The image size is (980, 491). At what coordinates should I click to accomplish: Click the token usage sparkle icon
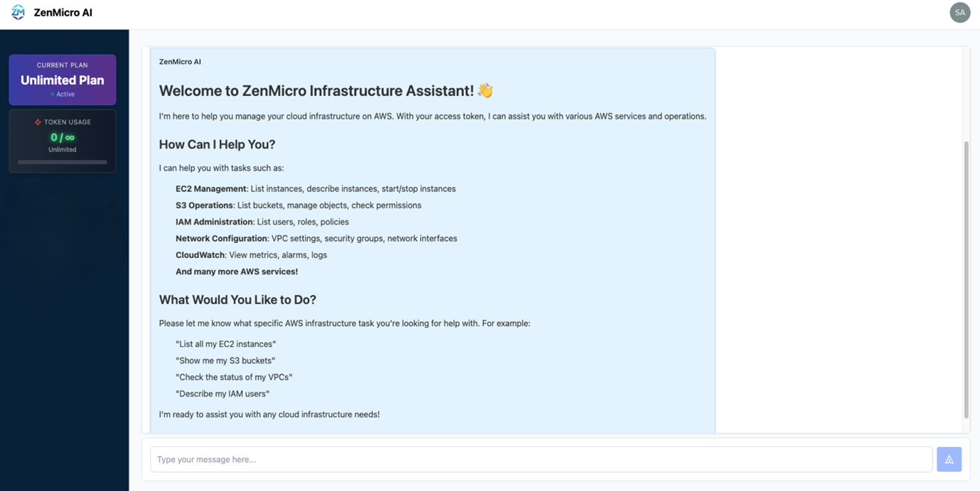[38, 122]
